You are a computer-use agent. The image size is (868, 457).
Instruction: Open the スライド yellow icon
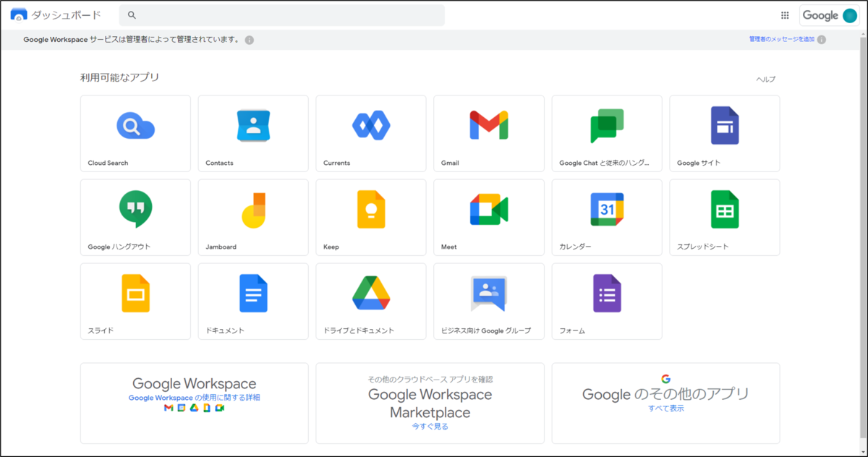(135, 294)
